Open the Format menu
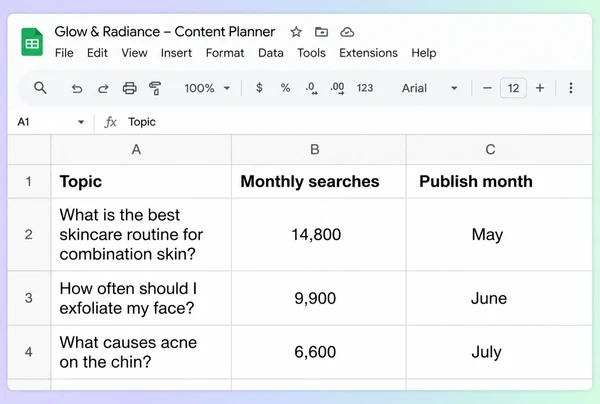600x404 pixels. point(225,53)
